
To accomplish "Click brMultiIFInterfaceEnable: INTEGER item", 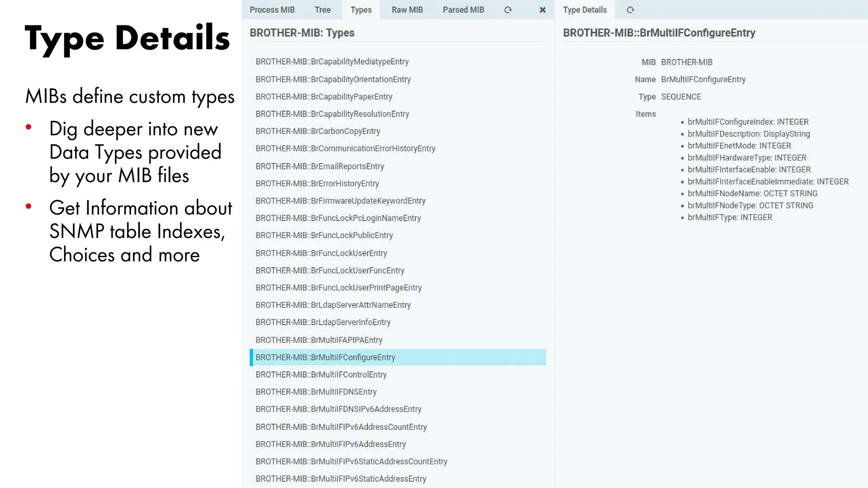I will click(749, 169).
